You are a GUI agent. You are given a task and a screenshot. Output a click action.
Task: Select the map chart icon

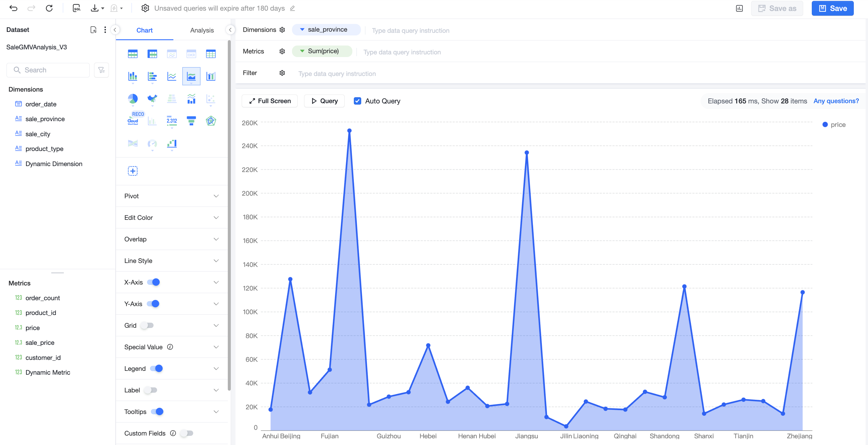point(152,99)
